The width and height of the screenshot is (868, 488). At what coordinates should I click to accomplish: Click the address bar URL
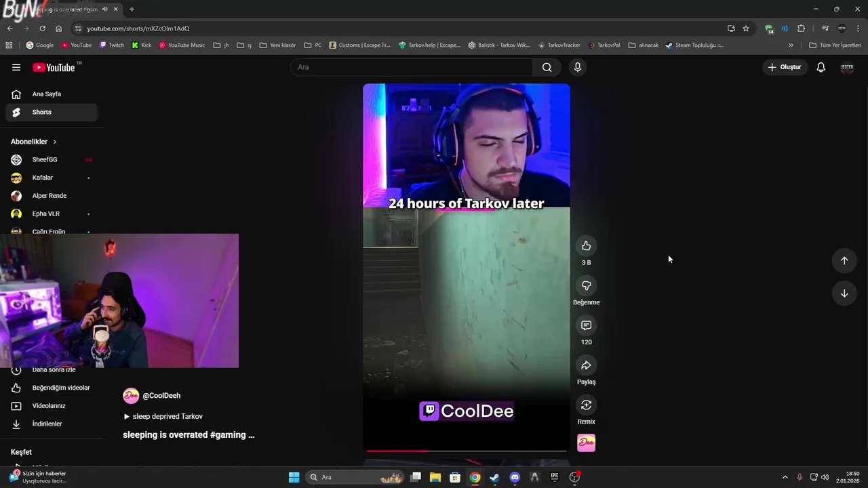tap(138, 28)
